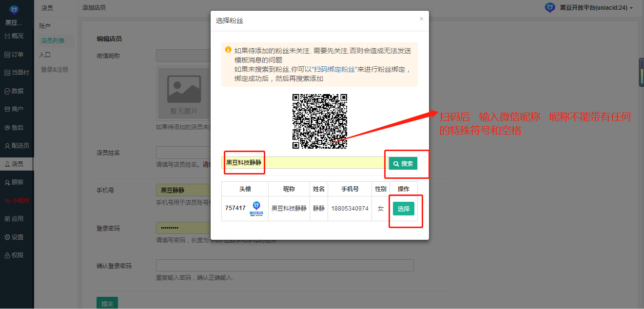Click the 确认登录密码 input field

pos(285,266)
